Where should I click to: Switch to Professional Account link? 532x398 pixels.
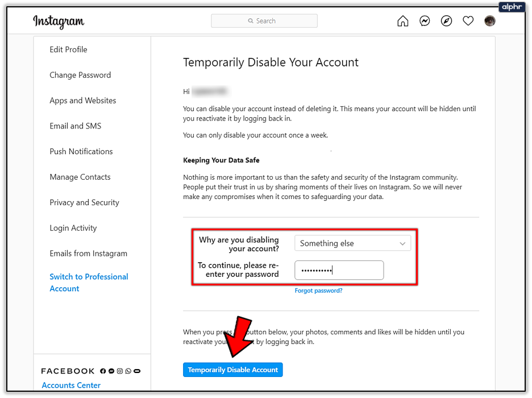tap(89, 283)
